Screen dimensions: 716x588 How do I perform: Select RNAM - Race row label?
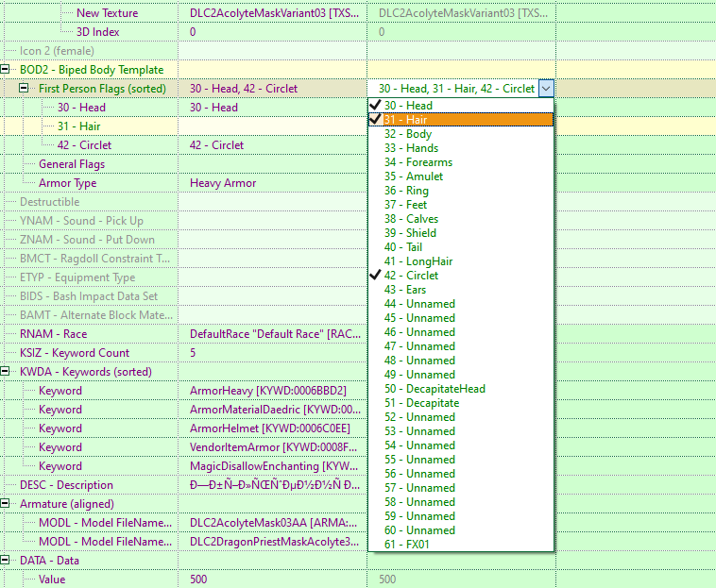[53, 334]
